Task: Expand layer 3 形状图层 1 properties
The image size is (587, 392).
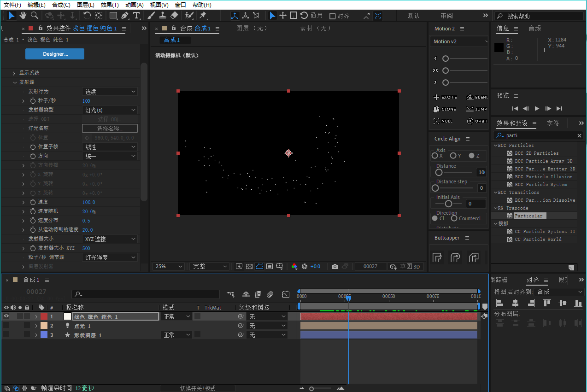Action: tap(36, 335)
